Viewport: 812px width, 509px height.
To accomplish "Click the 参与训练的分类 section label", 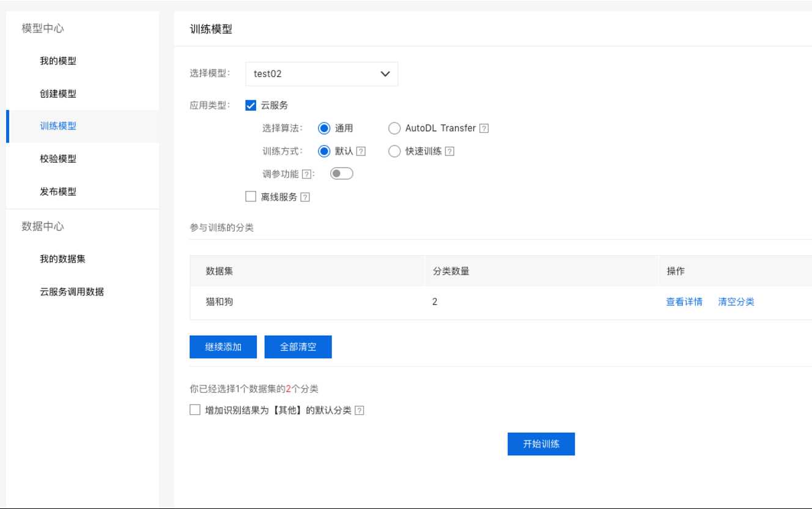I will click(222, 228).
